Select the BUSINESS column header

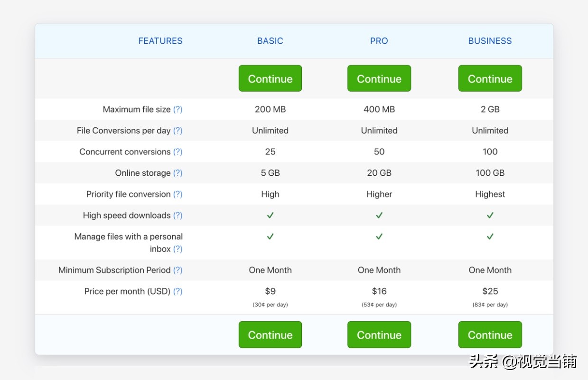tap(490, 41)
